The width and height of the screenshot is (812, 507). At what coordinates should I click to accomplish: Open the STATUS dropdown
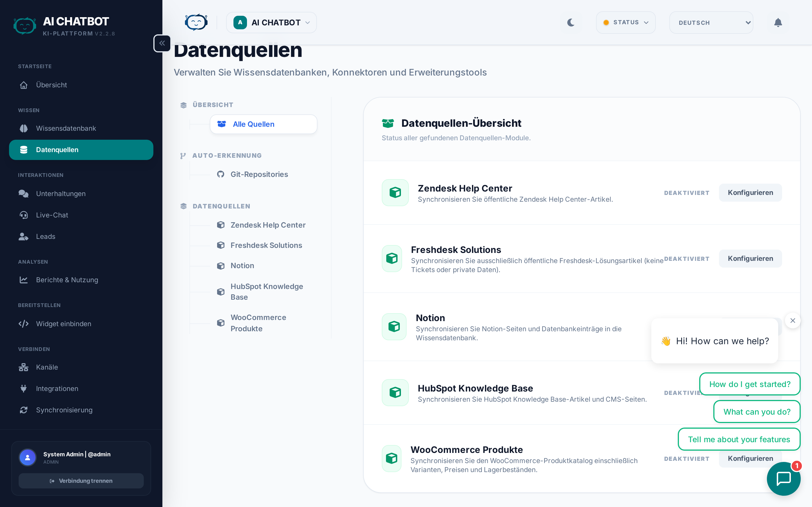click(625, 23)
